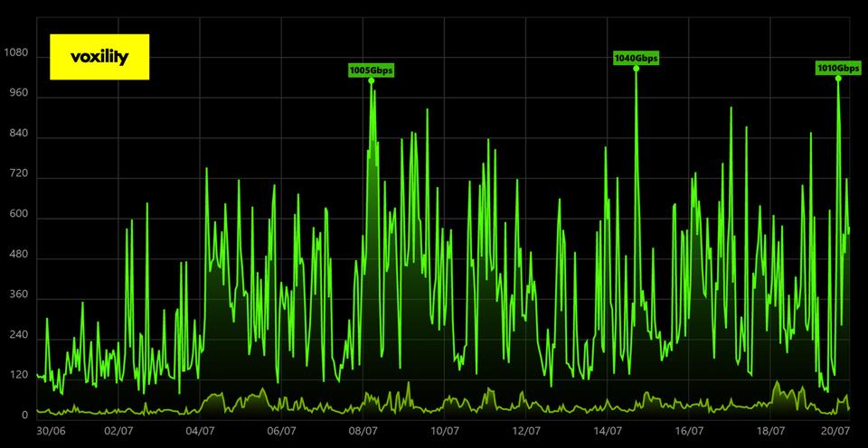Click the 960 y-axis value
This screenshot has height=448, width=868.
click(x=19, y=94)
